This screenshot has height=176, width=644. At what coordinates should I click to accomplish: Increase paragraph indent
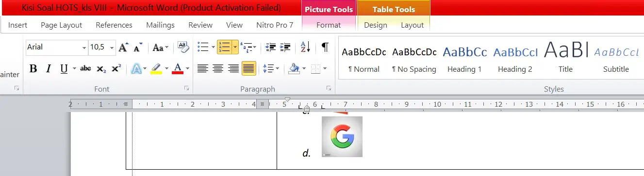pyautogui.click(x=286, y=47)
